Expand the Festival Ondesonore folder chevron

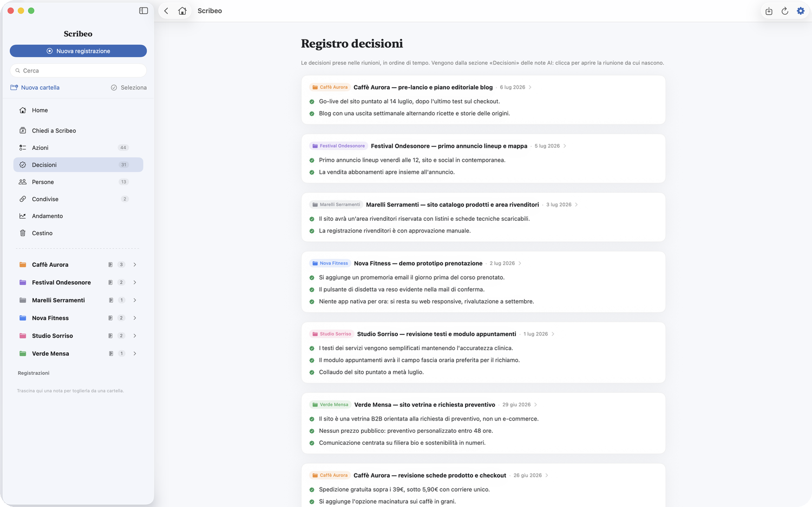pyautogui.click(x=135, y=282)
